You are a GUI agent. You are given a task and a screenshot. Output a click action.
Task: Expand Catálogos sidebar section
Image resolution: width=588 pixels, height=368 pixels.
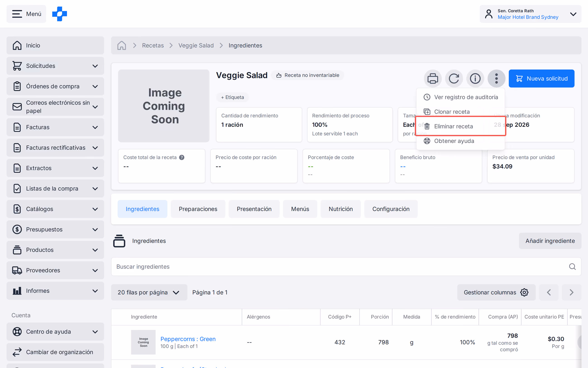pyautogui.click(x=55, y=209)
